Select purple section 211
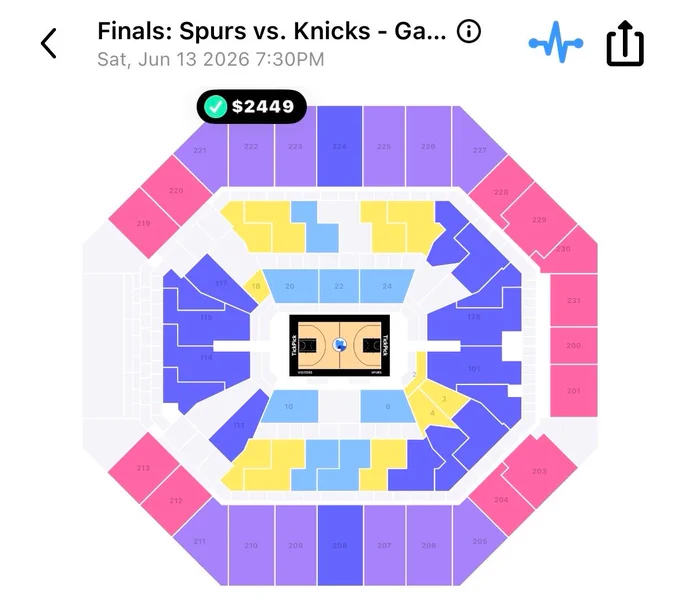The width and height of the screenshot is (680, 600). tap(200, 541)
